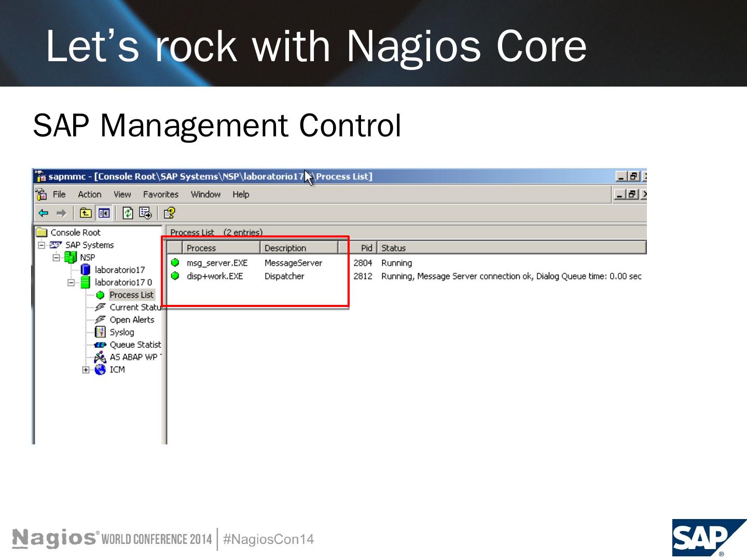Click the ICM globe icon
Image resolution: width=747 pixels, height=560 pixels.
click(100, 369)
